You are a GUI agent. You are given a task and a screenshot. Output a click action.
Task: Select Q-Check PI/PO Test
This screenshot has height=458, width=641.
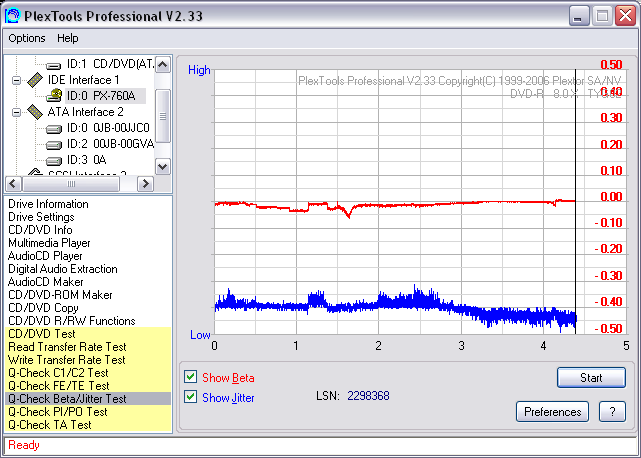coord(88,412)
